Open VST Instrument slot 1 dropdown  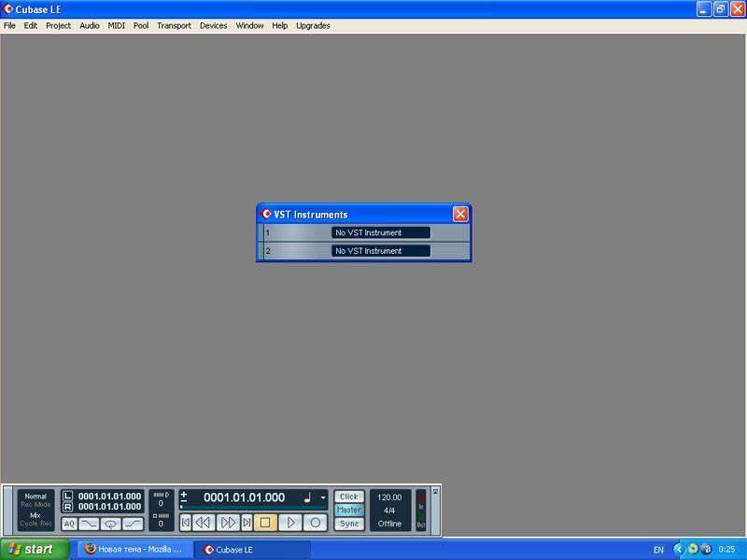(x=381, y=232)
